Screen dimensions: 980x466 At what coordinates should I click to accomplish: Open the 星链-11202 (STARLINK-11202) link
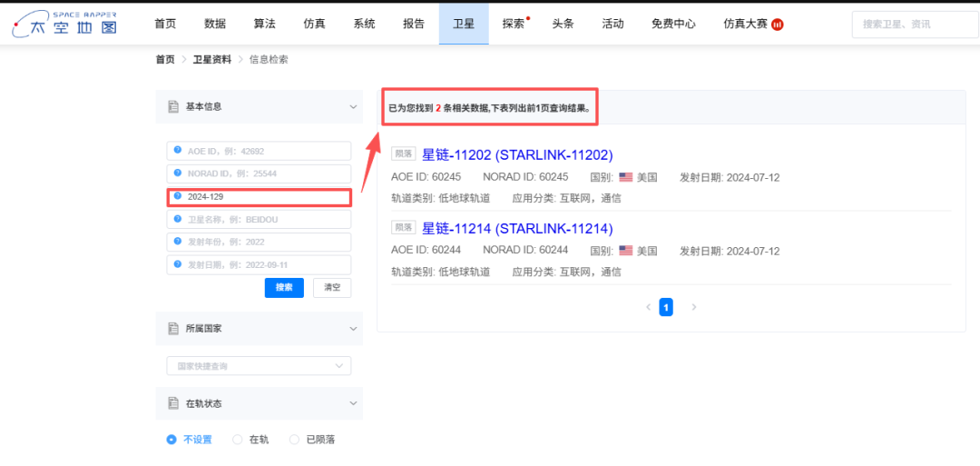coord(517,154)
